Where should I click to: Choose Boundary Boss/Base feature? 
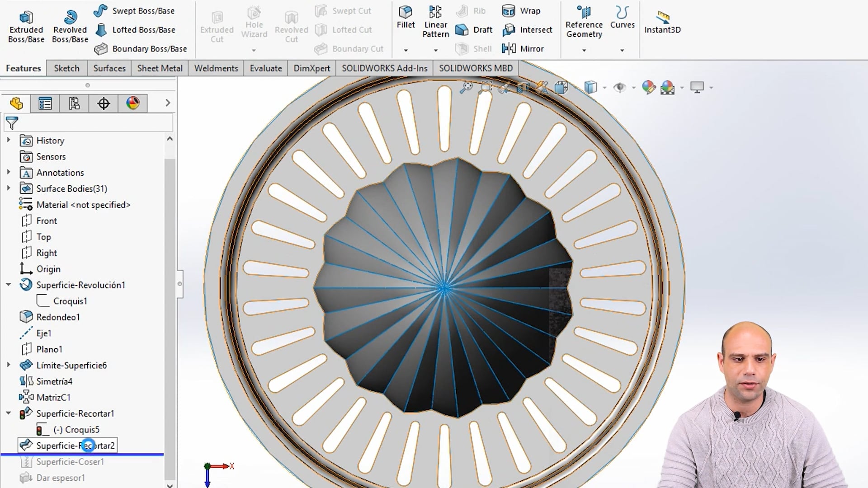(x=140, y=48)
